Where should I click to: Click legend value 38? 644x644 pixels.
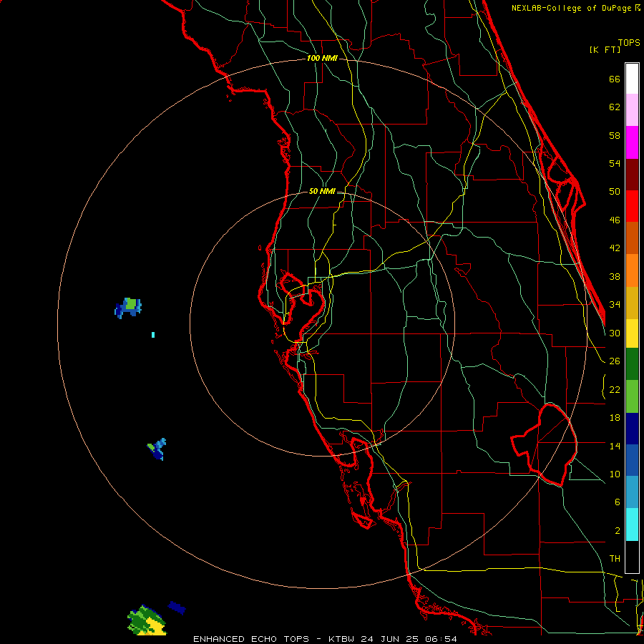(x=615, y=277)
